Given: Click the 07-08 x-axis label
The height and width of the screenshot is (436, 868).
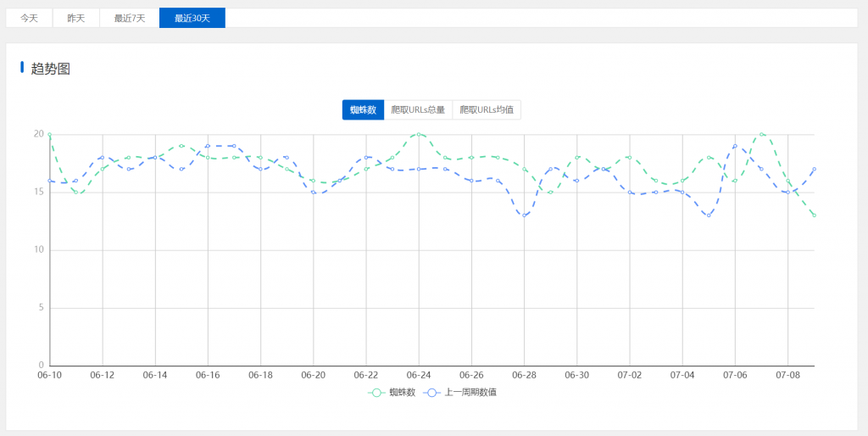Looking at the screenshot, I should click(787, 375).
